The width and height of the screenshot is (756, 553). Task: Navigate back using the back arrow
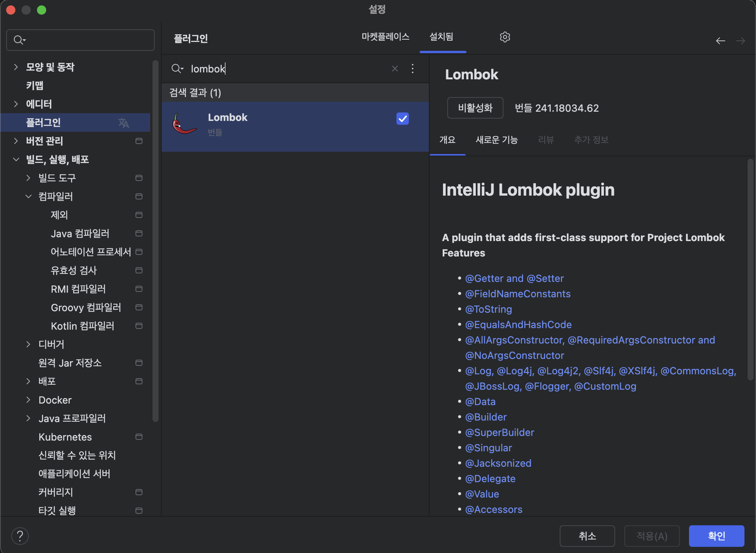(x=721, y=40)
